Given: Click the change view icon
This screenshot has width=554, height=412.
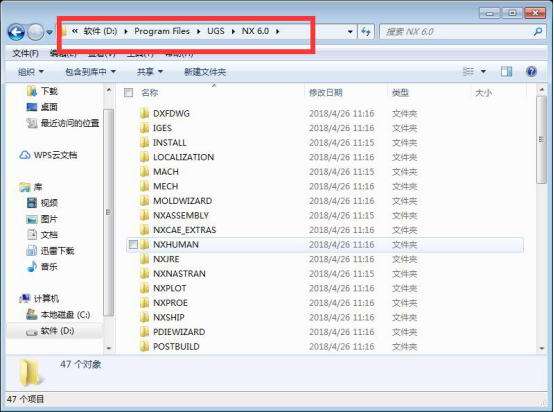Looking at the screenshot, I should click(468, 72).
